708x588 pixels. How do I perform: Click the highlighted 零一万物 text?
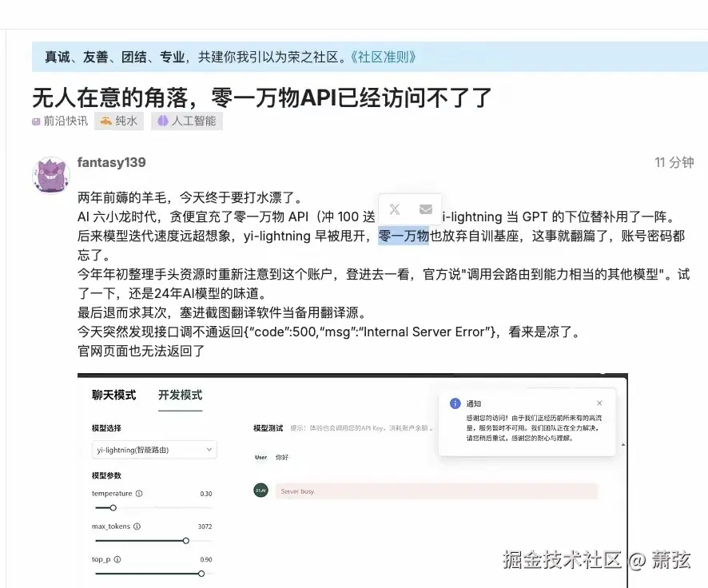point(404,236)
